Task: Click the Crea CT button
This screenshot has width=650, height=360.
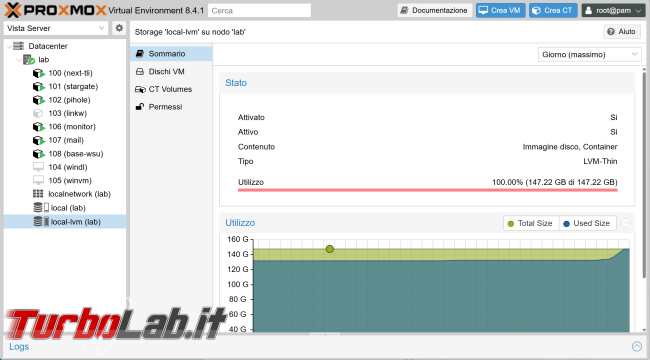Action: [x=553, y=10]
